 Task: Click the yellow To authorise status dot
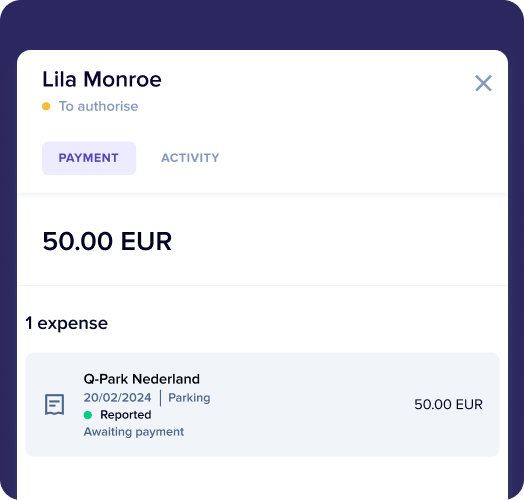tap(46, 106)
